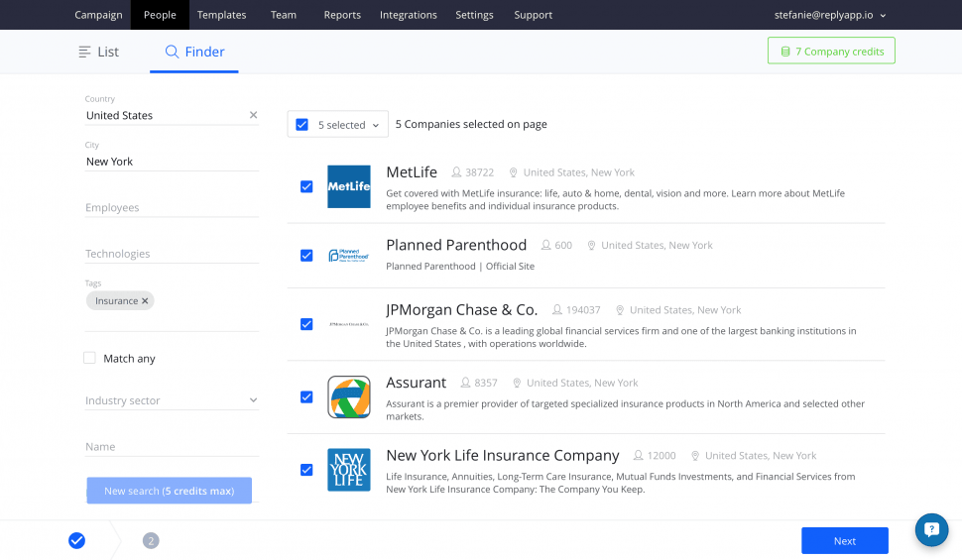The height and width of the screenshot is (560, 962).
Task: Click New York Life employee count icon
Action: coord(638,455)
